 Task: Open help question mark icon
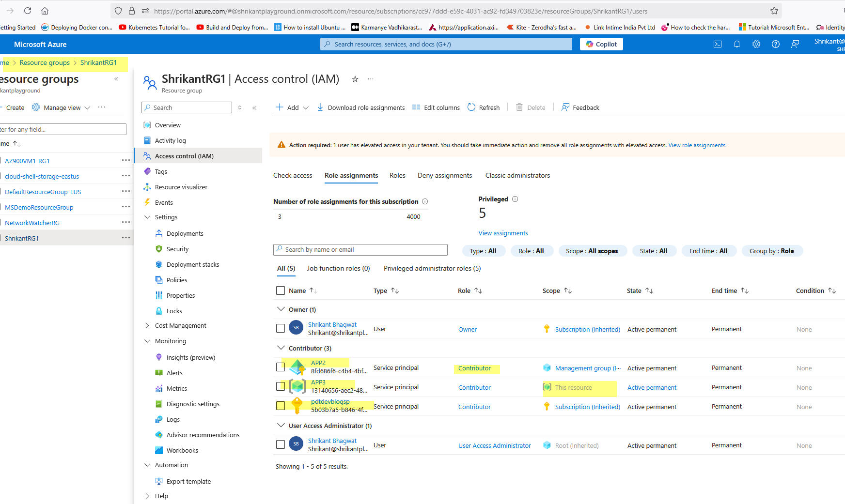776,44
